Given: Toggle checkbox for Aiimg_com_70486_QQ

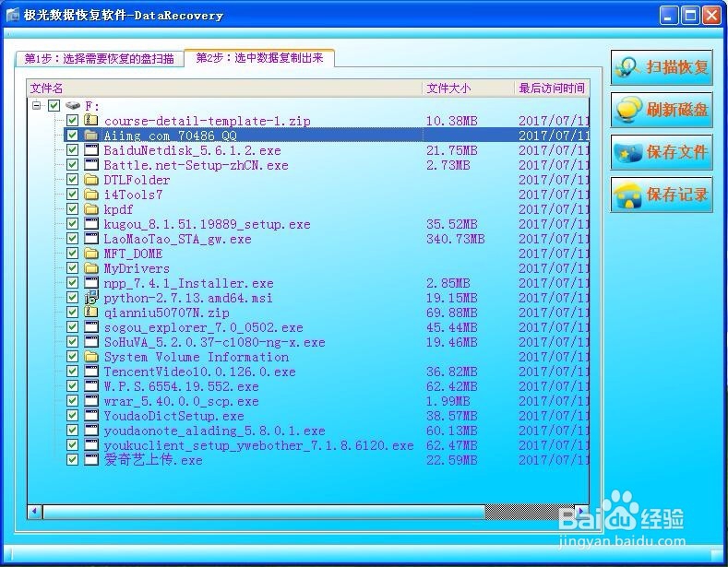Looking at the screenshot, I should (72, 135).
